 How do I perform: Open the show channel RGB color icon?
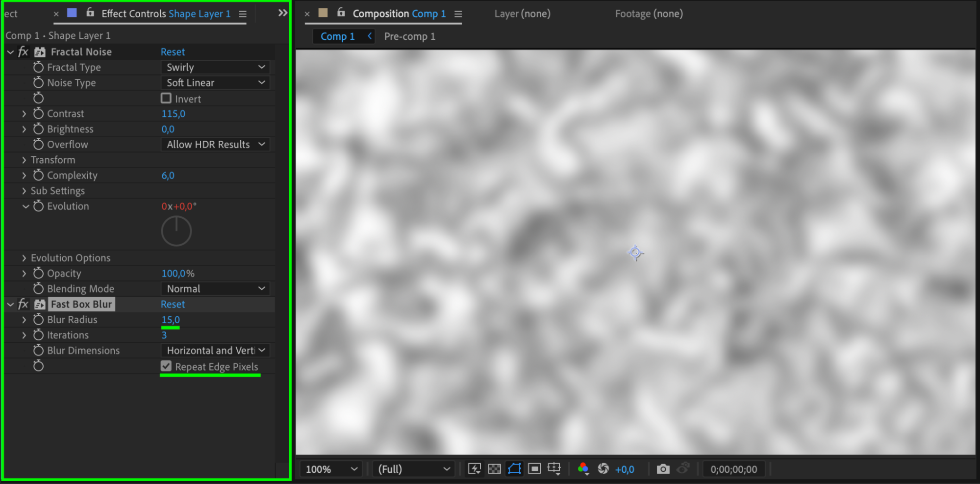pos(583,469)
